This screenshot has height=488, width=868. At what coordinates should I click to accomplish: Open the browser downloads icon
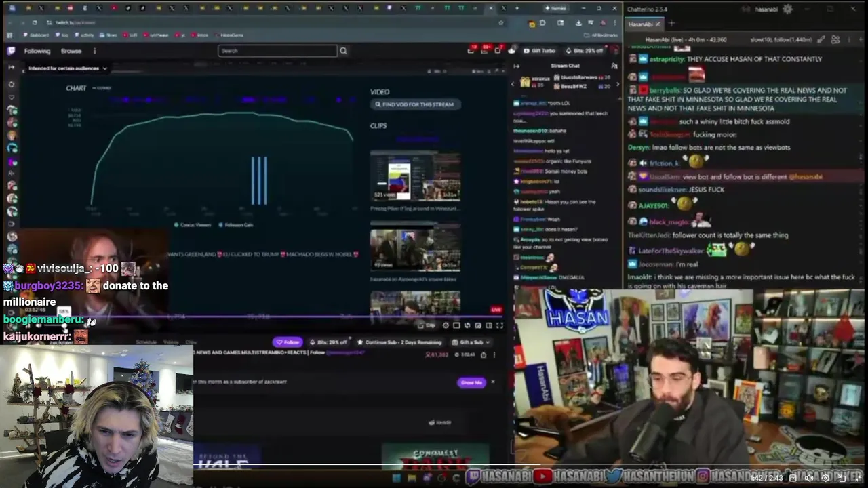click(578, 22)
